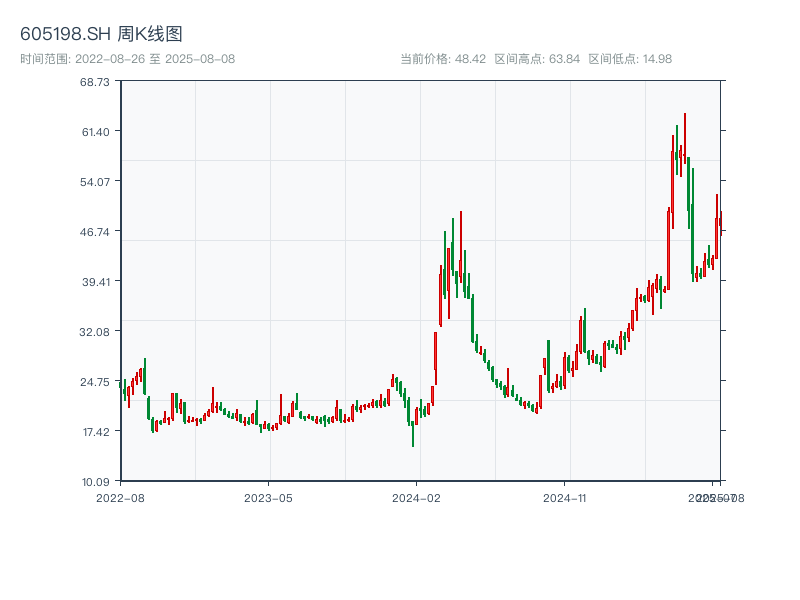
Task: Click the 10.09 y-axis value
Action: [x=96, y=482]
